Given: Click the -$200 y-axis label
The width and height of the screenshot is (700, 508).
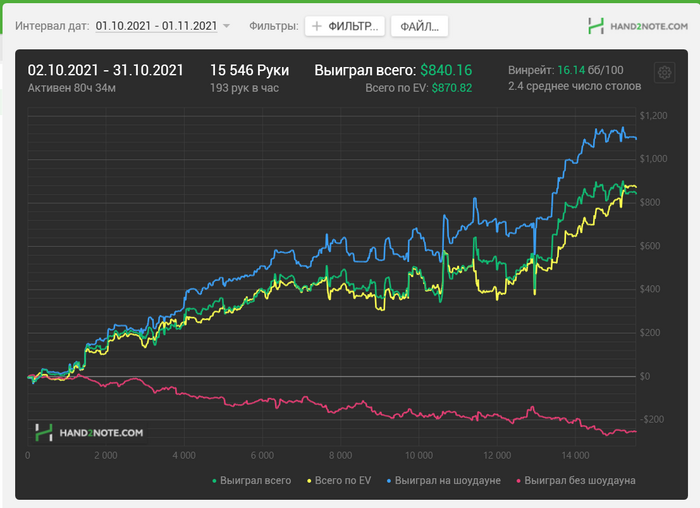Looking at the screenshot, I should tap(652, 420).
